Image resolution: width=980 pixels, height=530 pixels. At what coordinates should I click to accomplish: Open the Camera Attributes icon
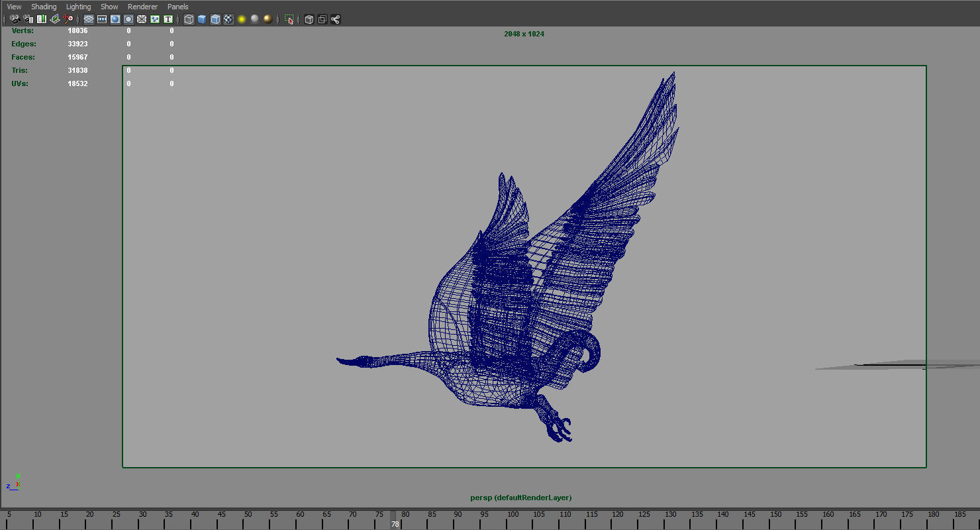[x=28, y=19]
